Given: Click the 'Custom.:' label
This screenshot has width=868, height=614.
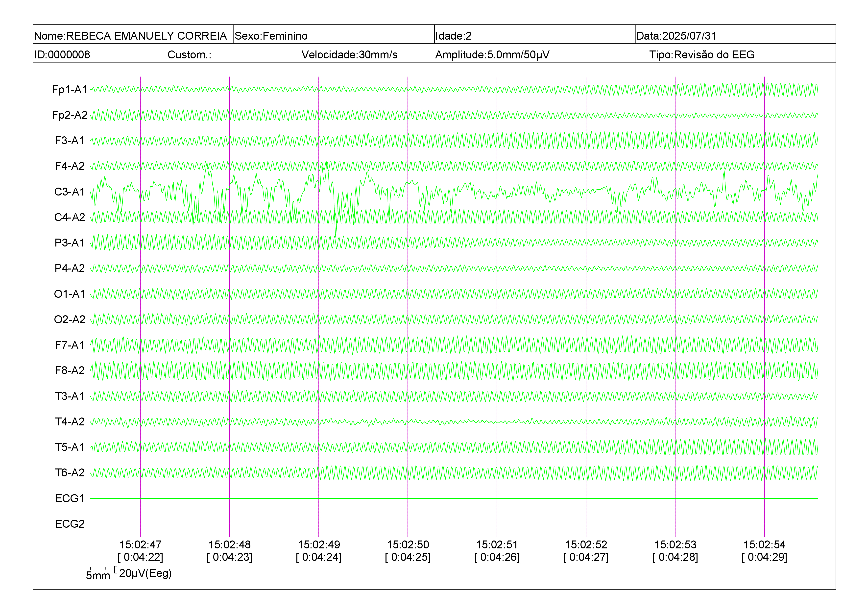Looking at the screenshot, I should 189,55.
